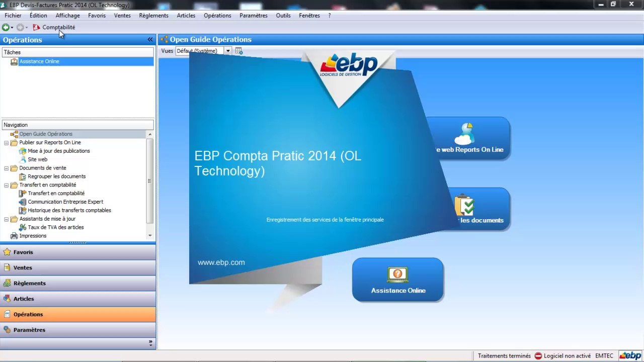
Task: Open Taux de TVA des articles
Action: click(x=56, y=227)
